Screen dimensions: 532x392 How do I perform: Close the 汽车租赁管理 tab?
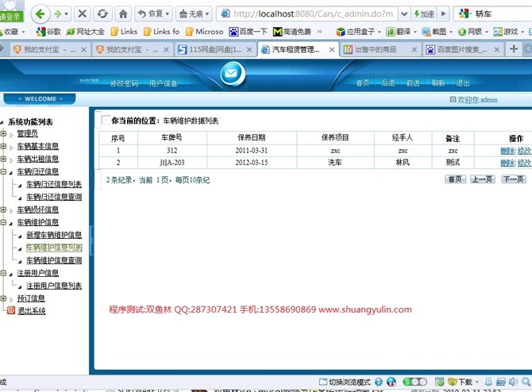coord(332,49)
